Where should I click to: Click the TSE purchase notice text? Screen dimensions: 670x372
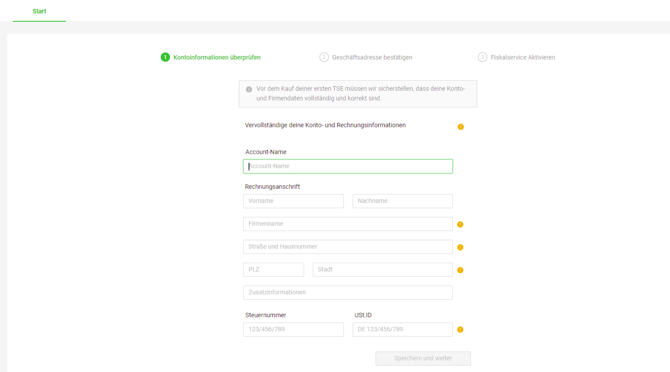coord(361,94)
